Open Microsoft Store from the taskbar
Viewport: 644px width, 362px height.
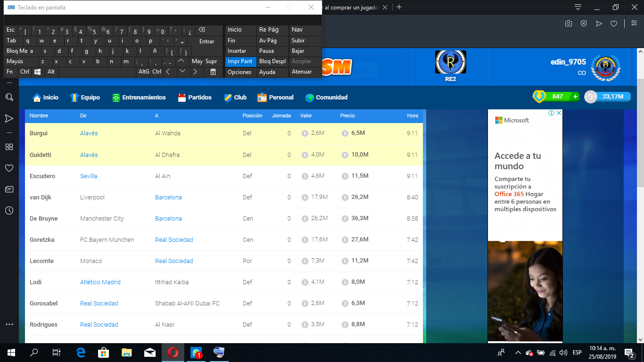[103, 352]
